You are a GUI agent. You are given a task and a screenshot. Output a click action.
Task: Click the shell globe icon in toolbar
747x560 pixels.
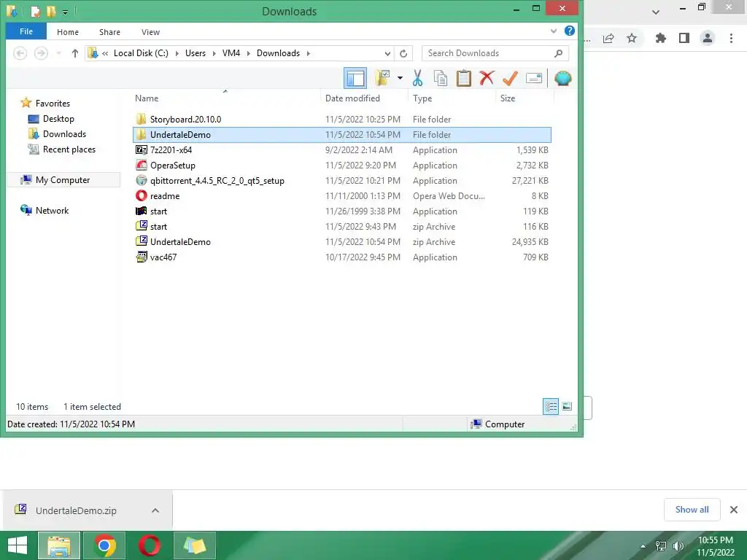click(562, 78)
